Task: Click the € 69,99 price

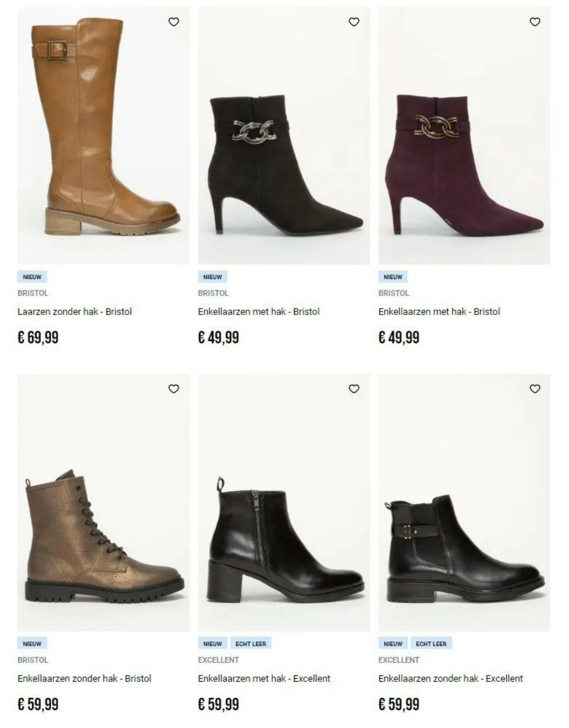Action: [x=38, y=338]
